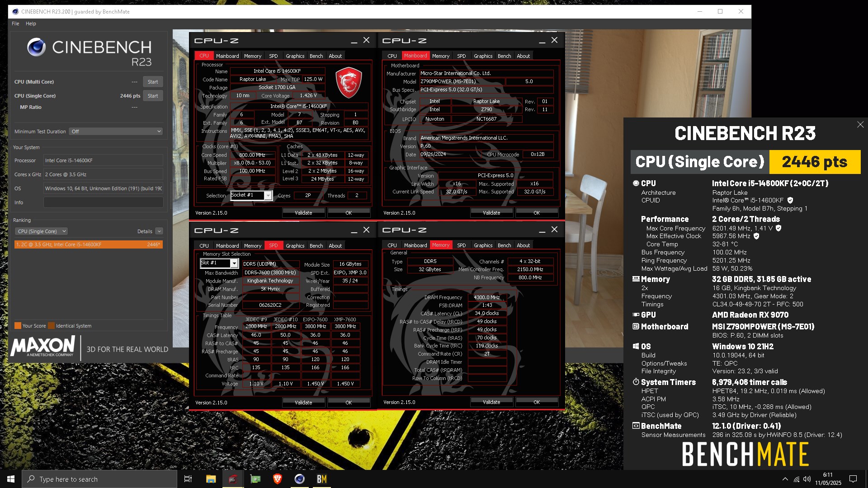
Task: Open the BenchMate taskbar icon
Action: (321, 479)
